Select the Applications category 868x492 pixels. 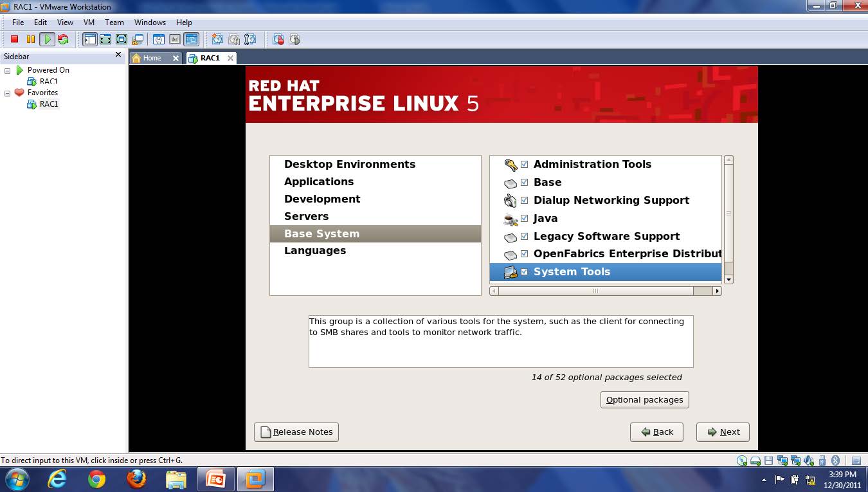(375, 182)
